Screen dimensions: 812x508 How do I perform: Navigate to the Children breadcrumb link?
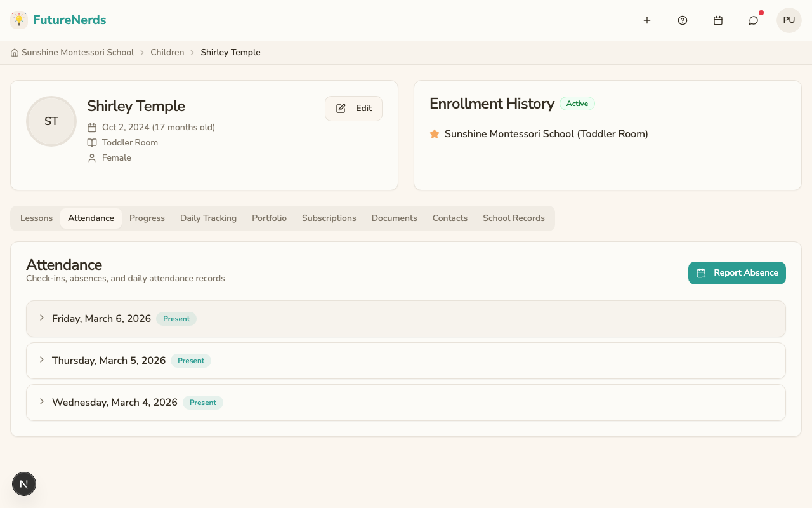coord(167,52)
